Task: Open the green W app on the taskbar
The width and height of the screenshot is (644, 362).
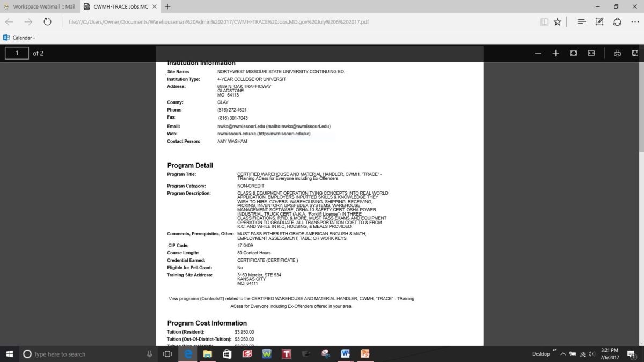Action: [x=267, y=354]
